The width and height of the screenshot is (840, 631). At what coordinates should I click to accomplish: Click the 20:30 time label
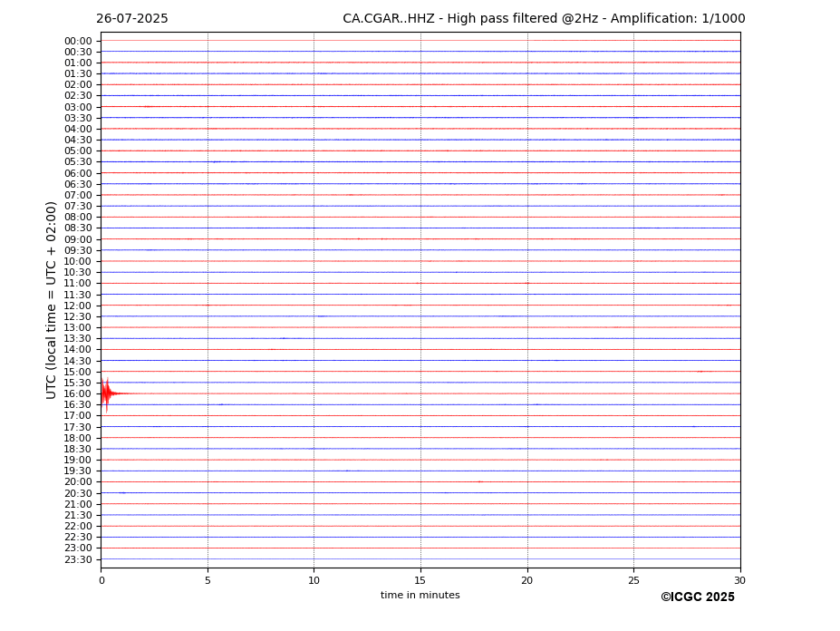tap(78, 493)
